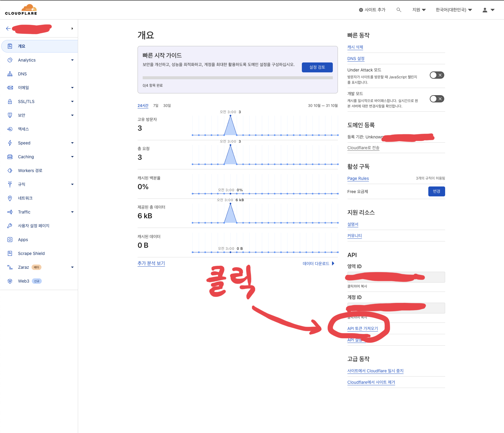Click the quick start guide progress bar
Viewport: 504px width, 433px height.
[x=238, y=78]
